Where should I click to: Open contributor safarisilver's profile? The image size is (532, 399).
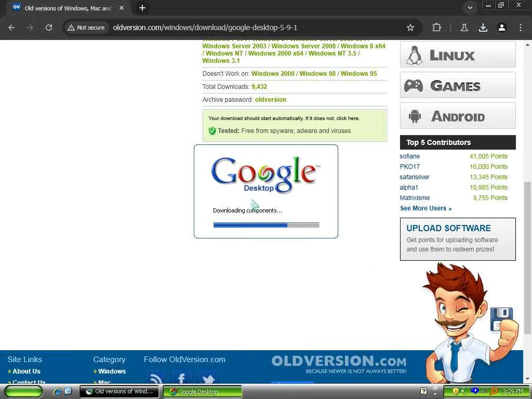414,177
